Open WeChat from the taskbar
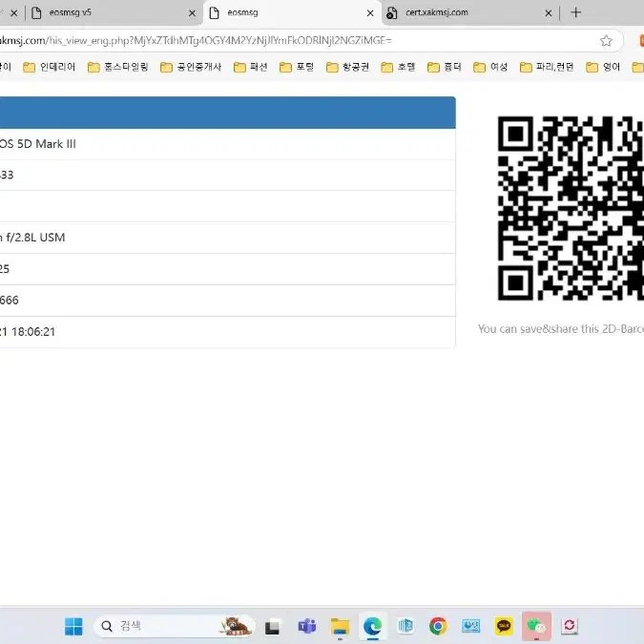The width and height of the screenshot is (644, 644). (x=536, y=627)
